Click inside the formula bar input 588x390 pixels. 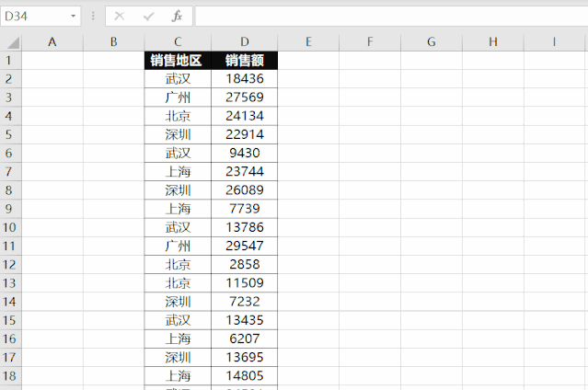[x=391, y=17]
